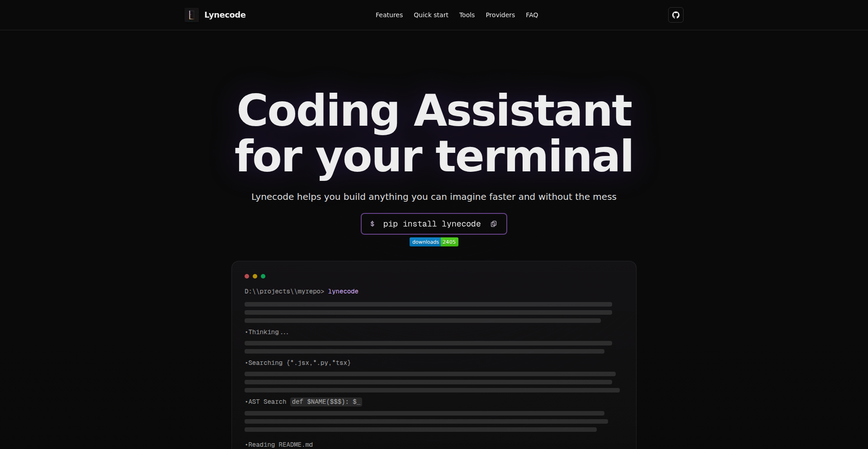868x449 pixels.
Task: Open the Quick start link
Action: pyautogui.click(x=430, y=14)
